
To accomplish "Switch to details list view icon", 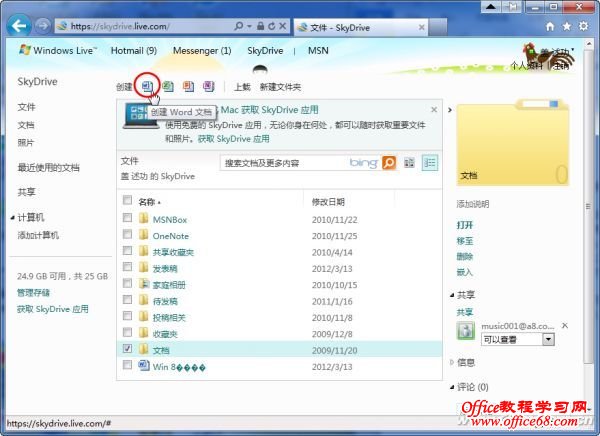I will pyautogui.click(x=430, y=162).
